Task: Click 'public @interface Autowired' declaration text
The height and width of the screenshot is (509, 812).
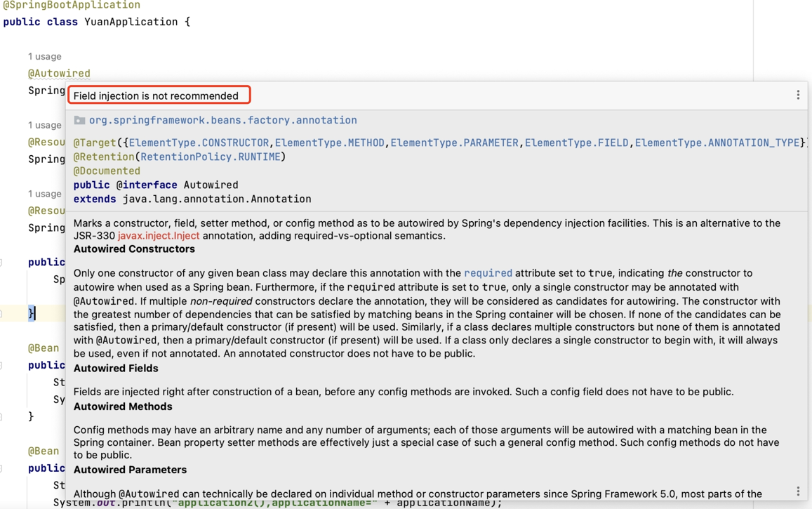Action: 156,185
